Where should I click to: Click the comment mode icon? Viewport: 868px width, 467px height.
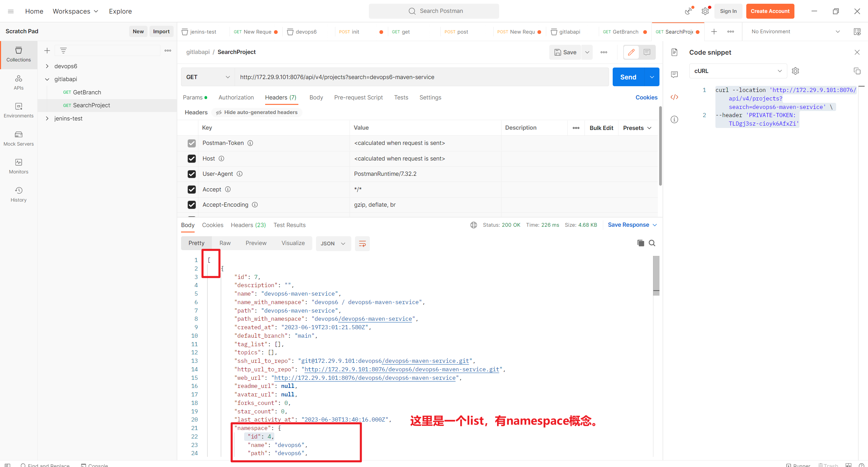(647, 52)
